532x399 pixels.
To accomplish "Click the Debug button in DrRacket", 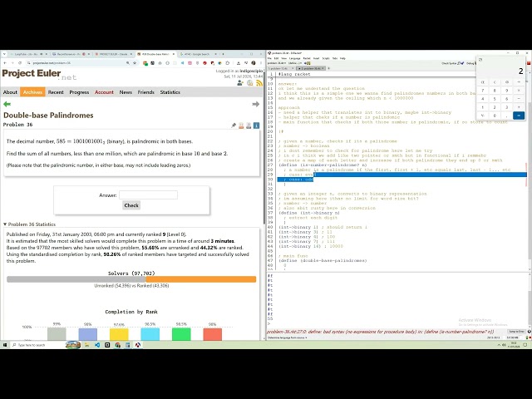I will pyautogui.click(x=471, y=63).
